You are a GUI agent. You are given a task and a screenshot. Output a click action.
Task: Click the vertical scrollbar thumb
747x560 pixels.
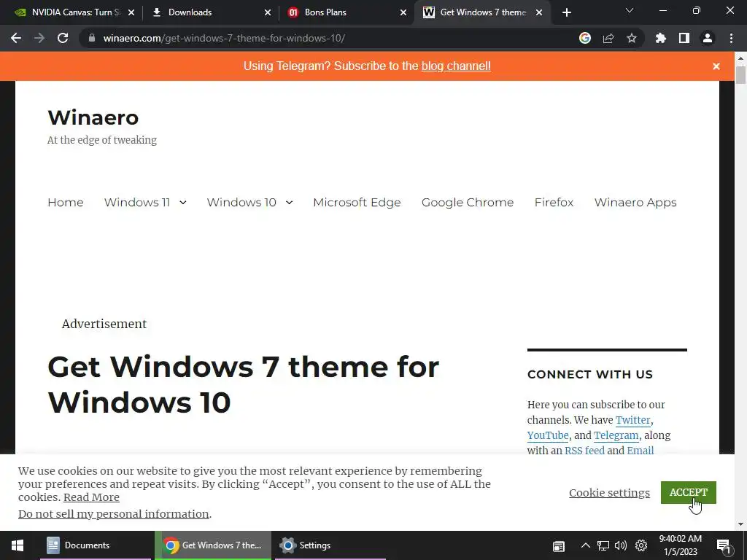point(740,75)
